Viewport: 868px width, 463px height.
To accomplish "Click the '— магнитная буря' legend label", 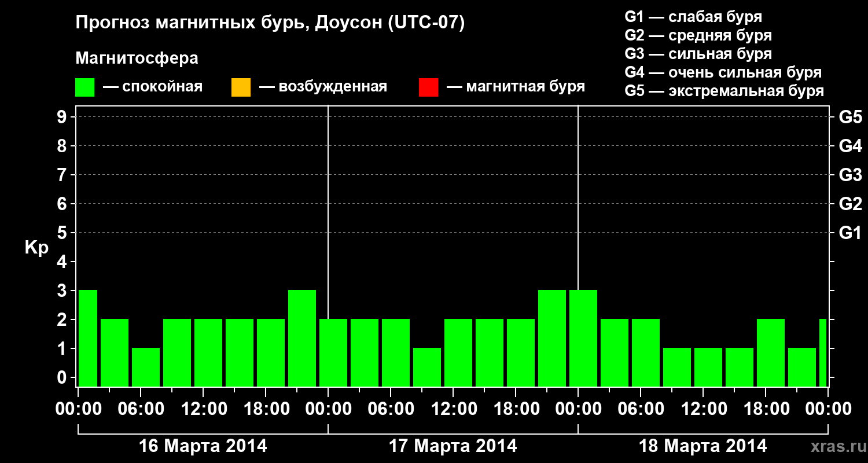I will click(x=516, y=87).
